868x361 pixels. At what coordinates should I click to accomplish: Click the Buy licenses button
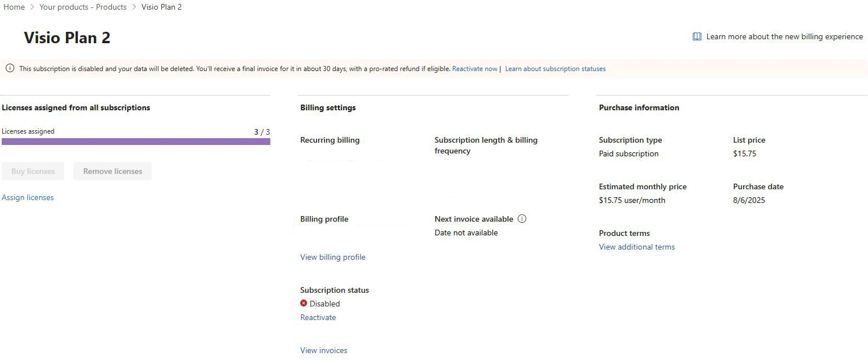coord(33,171)
